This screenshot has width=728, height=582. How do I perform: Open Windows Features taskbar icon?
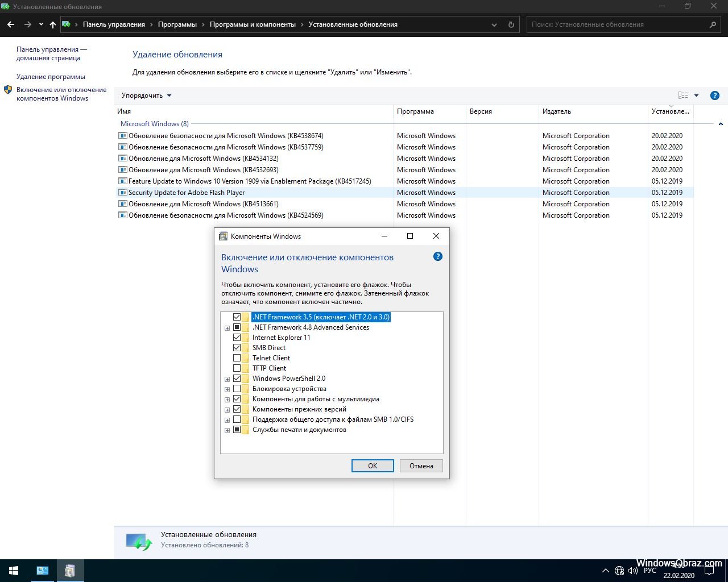[x=70, y=571]
